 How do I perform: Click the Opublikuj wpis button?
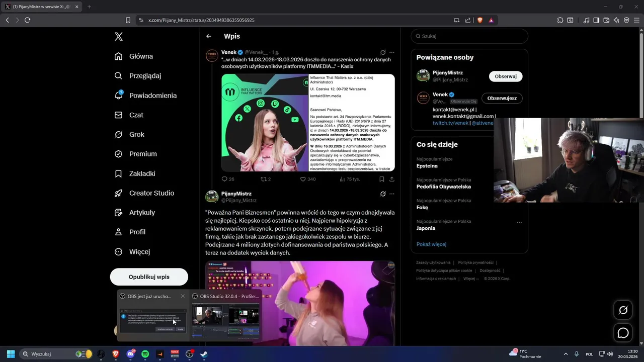coord(149,277)
